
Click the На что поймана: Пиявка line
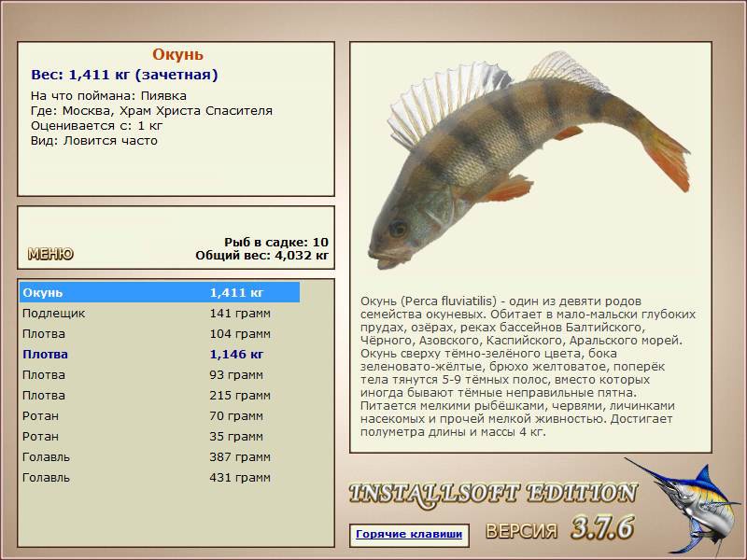pyautogui.click(x=108, y=96)
